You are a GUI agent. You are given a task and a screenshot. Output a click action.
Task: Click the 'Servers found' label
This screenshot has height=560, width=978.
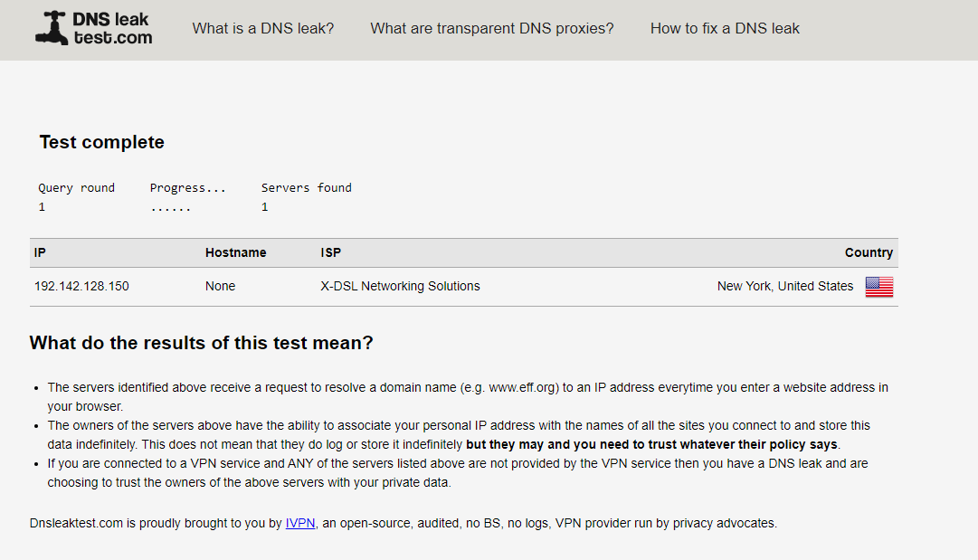307,187
